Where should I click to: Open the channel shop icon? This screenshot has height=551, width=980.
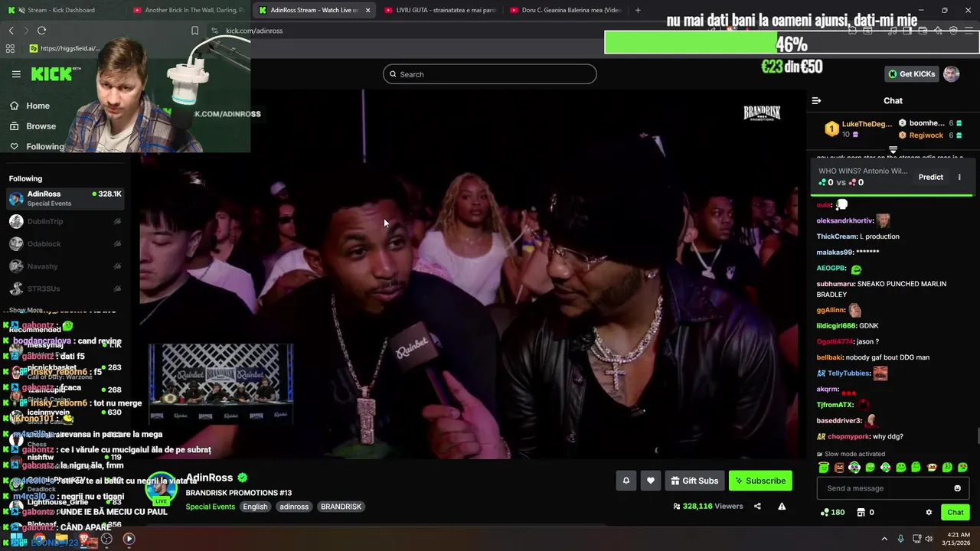861,513
